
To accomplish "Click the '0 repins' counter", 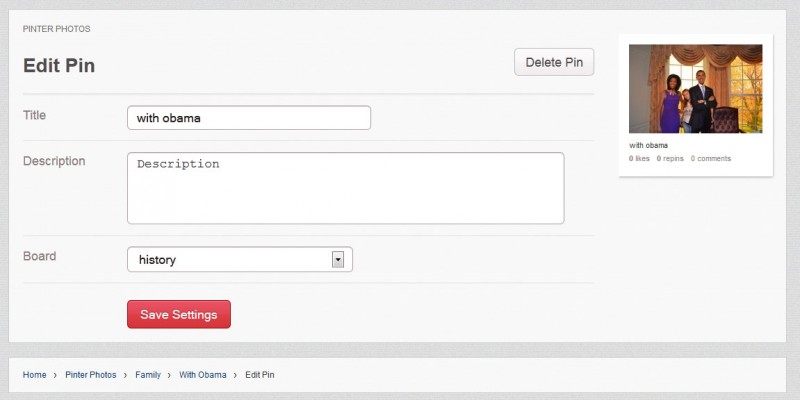I will (x=670, y=159).
